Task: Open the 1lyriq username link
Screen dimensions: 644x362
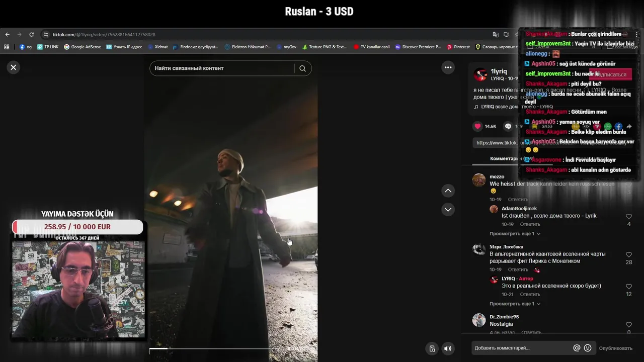Action: (499, 71)
